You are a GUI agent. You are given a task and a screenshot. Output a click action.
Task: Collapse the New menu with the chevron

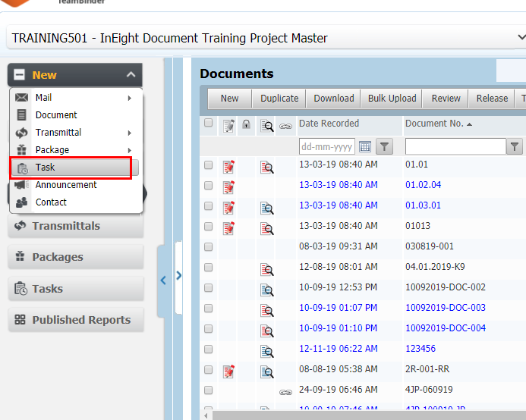click(x=131, y=75)
